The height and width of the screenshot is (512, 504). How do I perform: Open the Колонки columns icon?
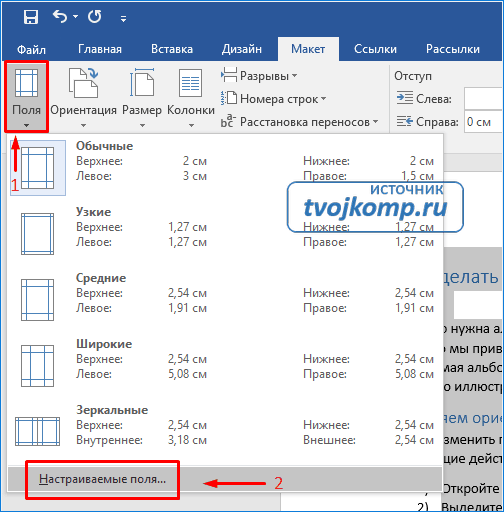tap(191, 83)
